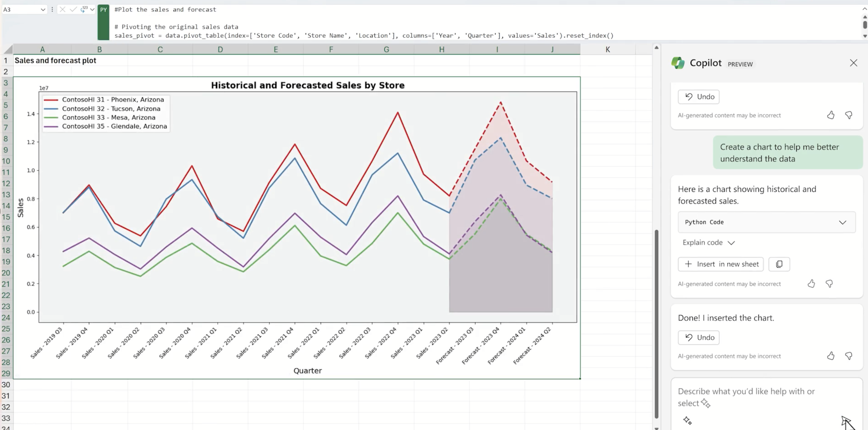Confirm the formula with checkmark icon

click(73, 10)
